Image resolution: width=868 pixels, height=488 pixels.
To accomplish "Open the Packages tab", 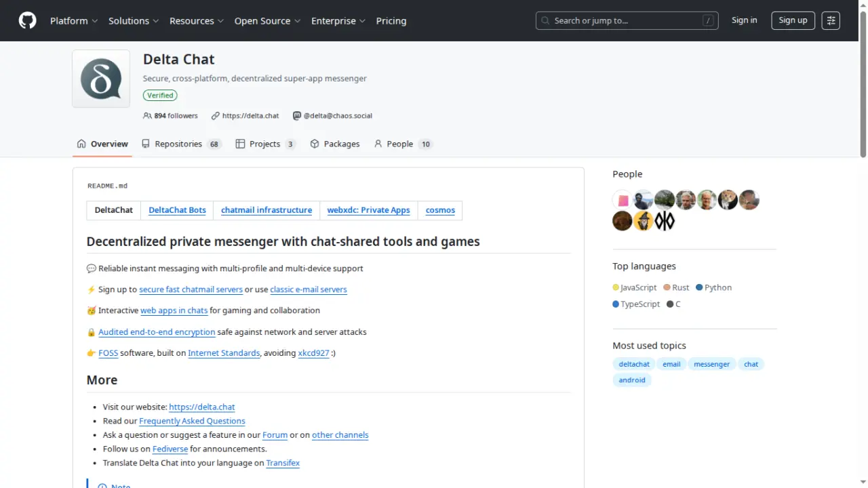I will pyautogui.click(x=335, y=144).
